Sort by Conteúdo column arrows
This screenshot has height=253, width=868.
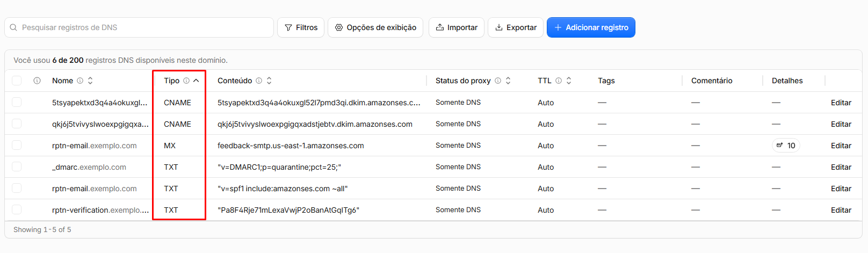[x=269, y=81]
